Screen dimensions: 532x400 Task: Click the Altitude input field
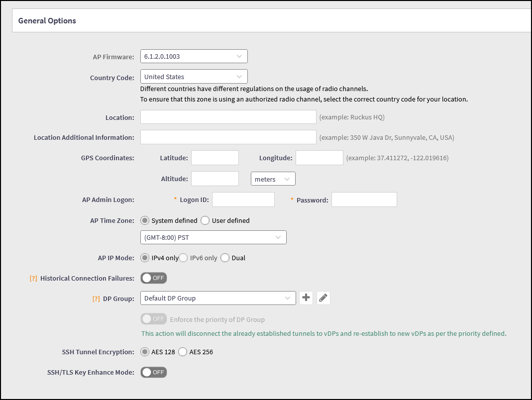215,179
